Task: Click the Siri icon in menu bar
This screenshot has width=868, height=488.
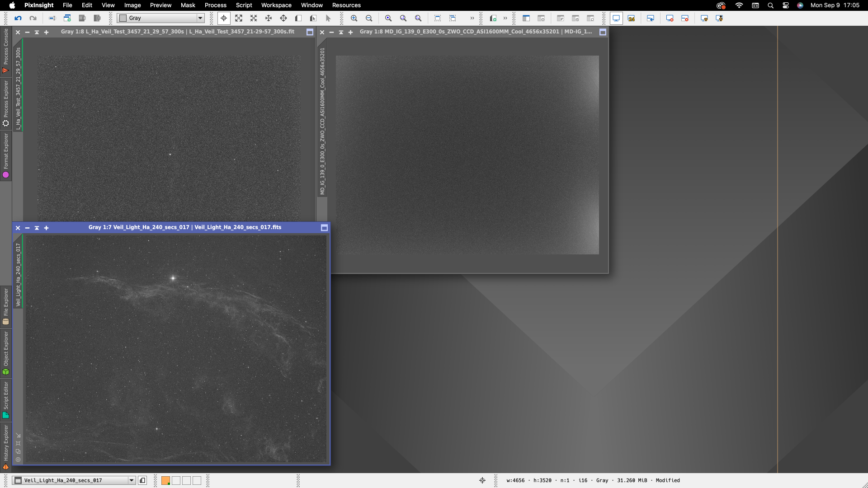Action: click(800, 5)
